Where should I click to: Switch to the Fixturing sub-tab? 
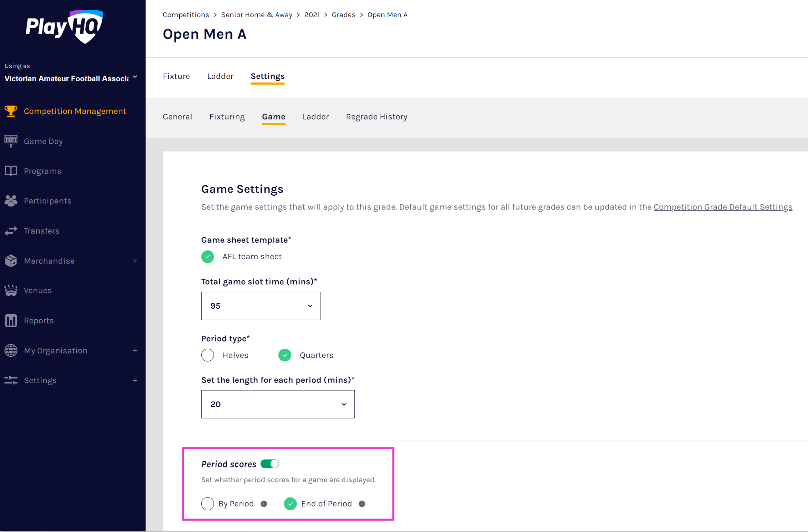click(227, 117)
